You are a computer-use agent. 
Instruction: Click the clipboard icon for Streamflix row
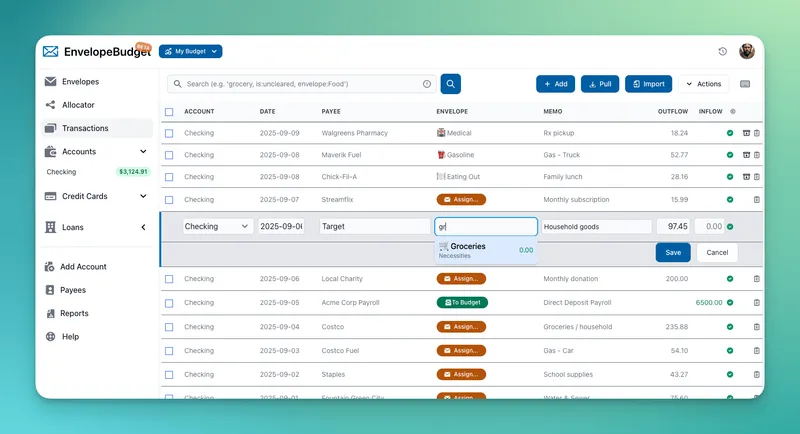click(757, 200)
